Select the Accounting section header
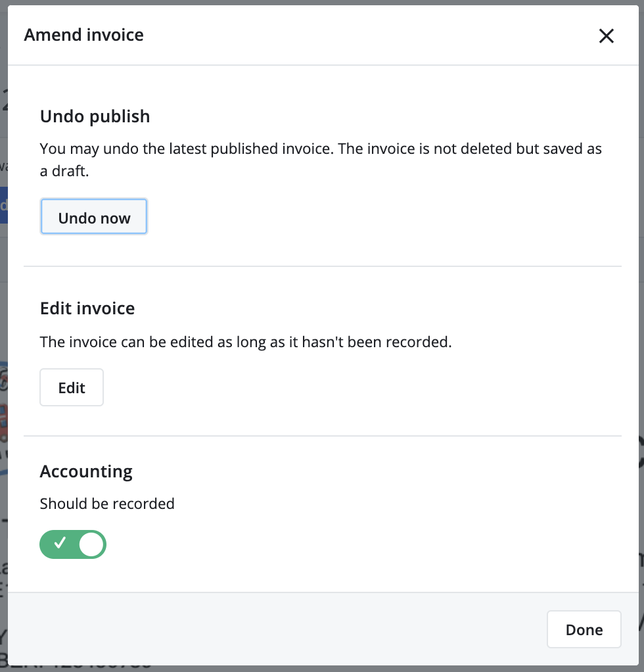Screen dimensions: 644x672 point(86,471)
